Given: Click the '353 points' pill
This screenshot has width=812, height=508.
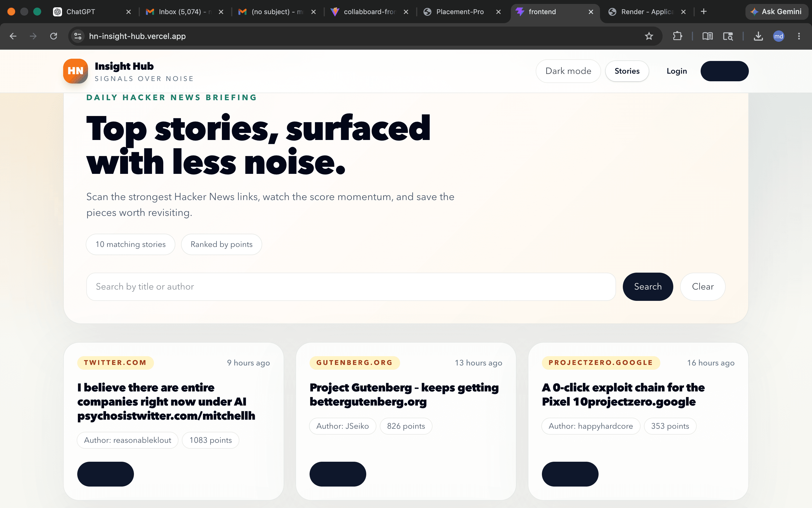Looking at the screenshot, I should pos(670,426).
